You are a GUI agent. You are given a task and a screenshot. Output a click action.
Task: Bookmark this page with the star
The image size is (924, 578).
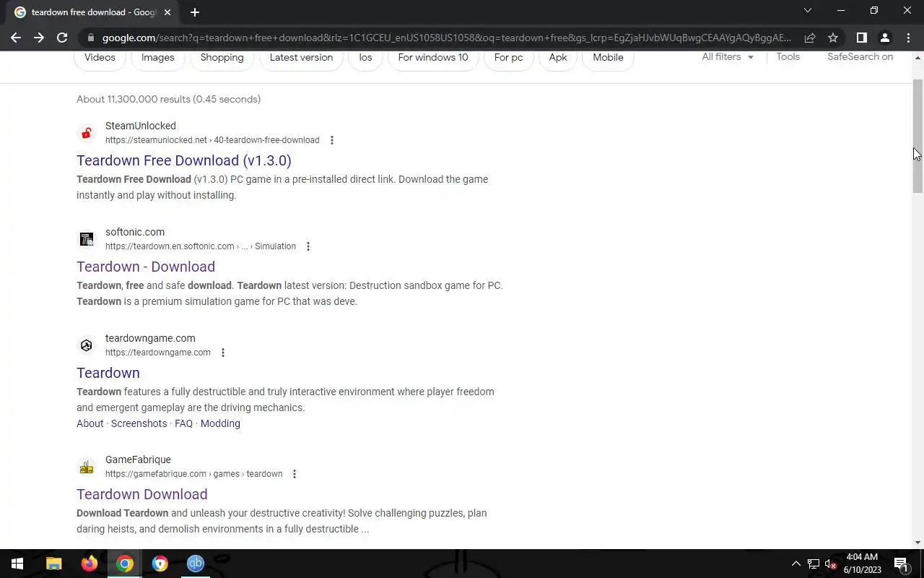[833, 38]
